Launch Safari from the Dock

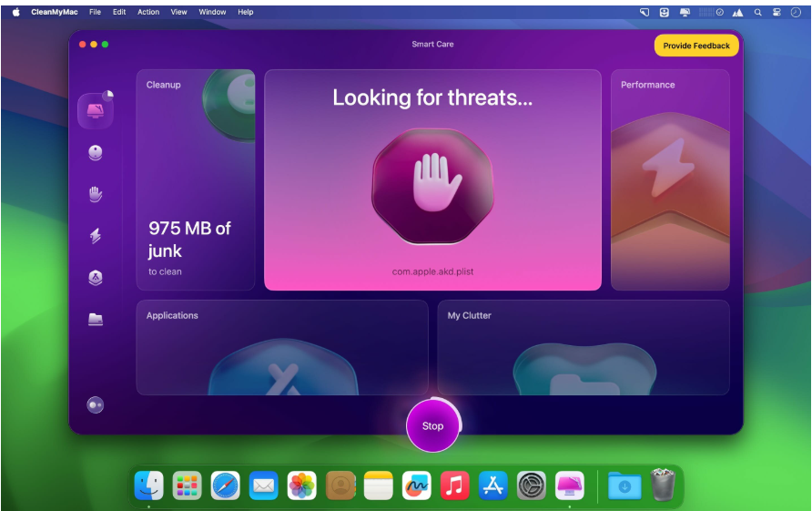click(x=225, y=485)
